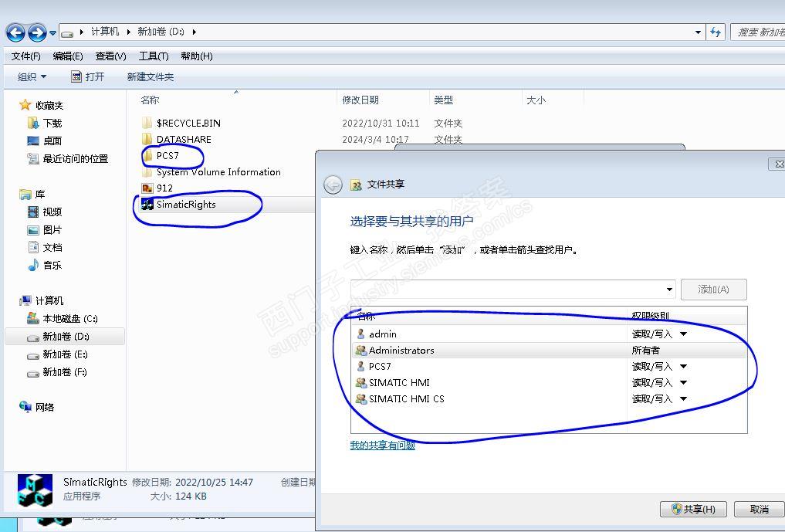Sort by the 类型 column header
The width and height of the screenshot is (785, 532).
click(x=444, y=100)
